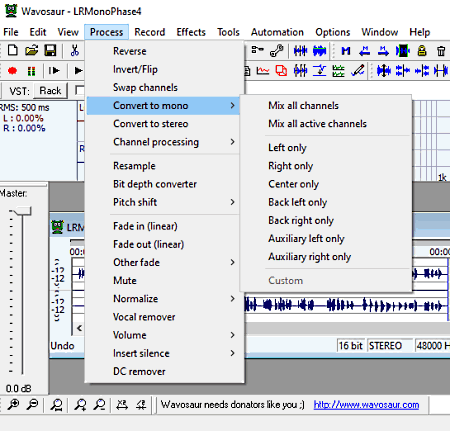This screenshot has height=431, width=450.
Task: Click the Zoom in magnifier icon
Action: click(13, 404)
